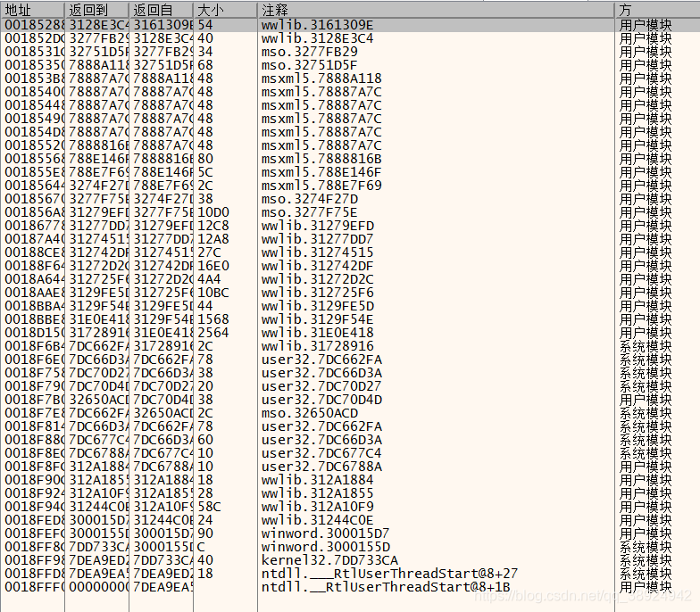Click the 方 column header

point(657,10)
